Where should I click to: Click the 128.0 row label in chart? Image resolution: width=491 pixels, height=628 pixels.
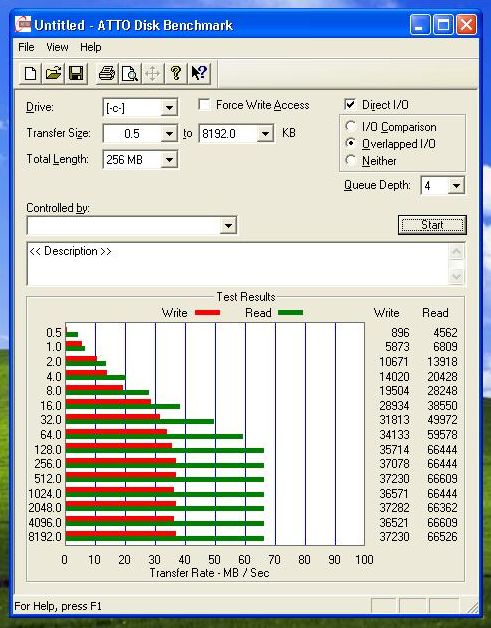48,449
